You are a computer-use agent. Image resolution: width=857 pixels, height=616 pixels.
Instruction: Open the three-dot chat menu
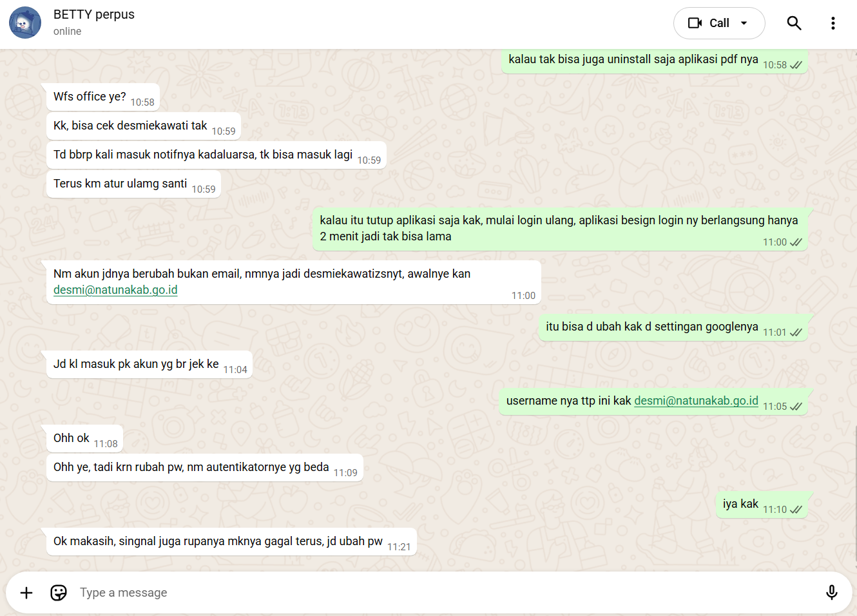[x=833, y=23]
